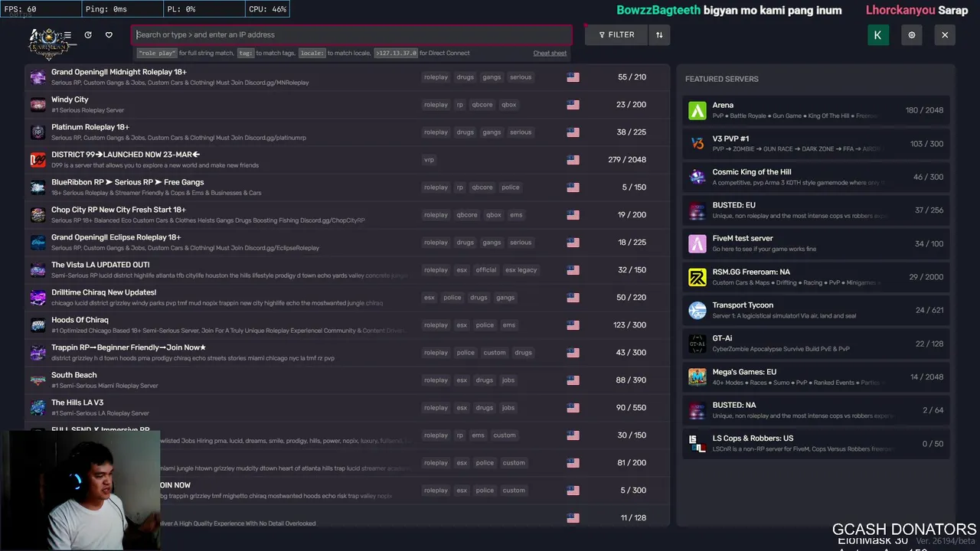The width and height of the screenshot is (980, 551).
Task: Click the FiveM test server icon
Action: pyautogui.click(x=697, y=243)
